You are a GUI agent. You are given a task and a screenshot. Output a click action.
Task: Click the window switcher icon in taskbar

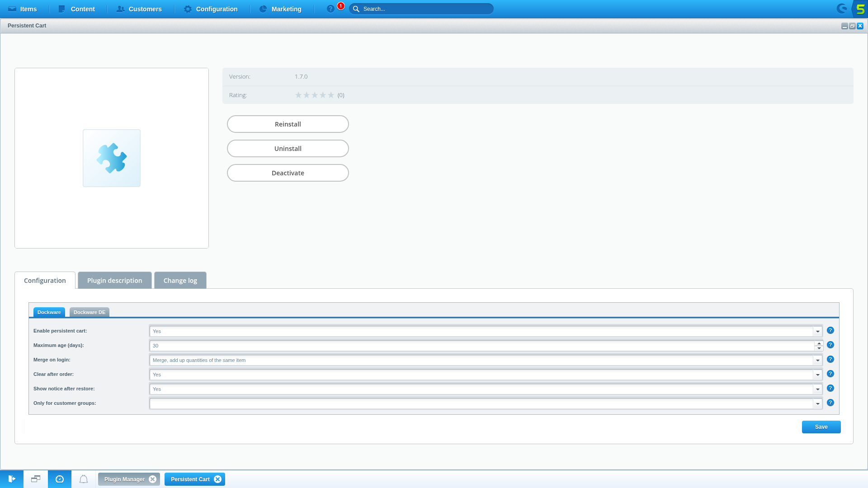36,479
